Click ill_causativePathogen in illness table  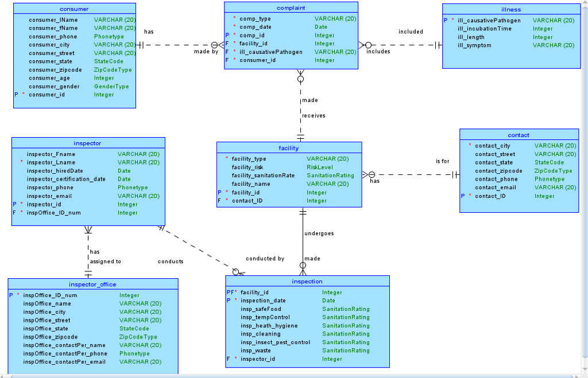coord(489,21)
